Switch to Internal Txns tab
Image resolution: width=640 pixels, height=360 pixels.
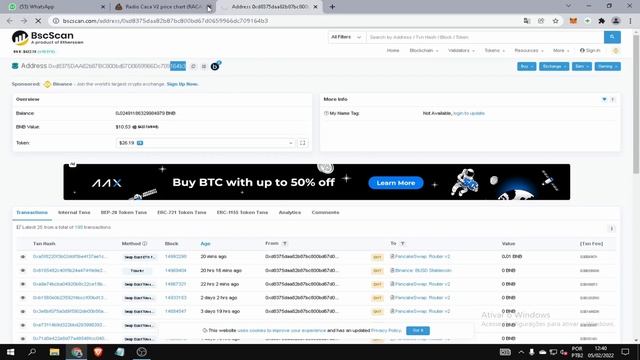click(x=74, y=213)
